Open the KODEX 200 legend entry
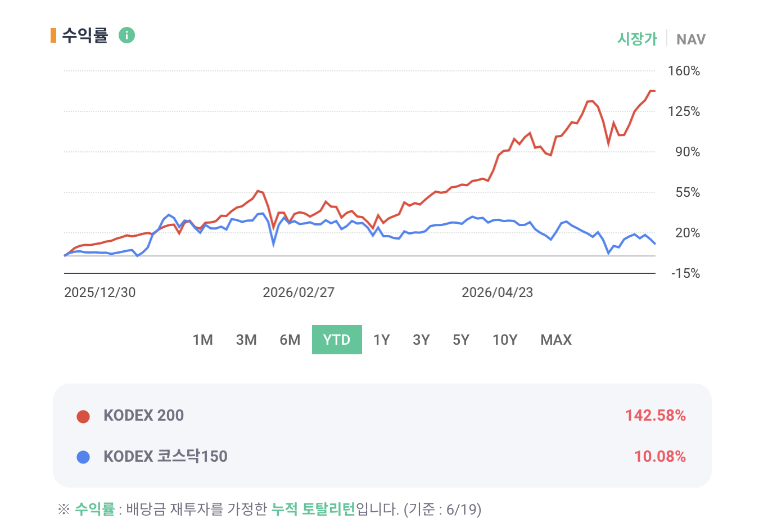 click(x=143, y=416)
